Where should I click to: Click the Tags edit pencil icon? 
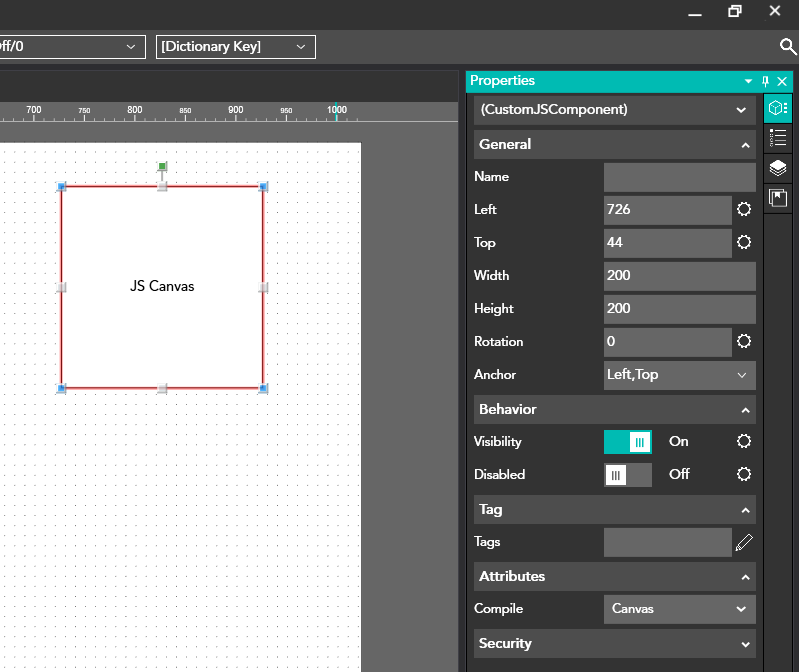pos(744,543)
